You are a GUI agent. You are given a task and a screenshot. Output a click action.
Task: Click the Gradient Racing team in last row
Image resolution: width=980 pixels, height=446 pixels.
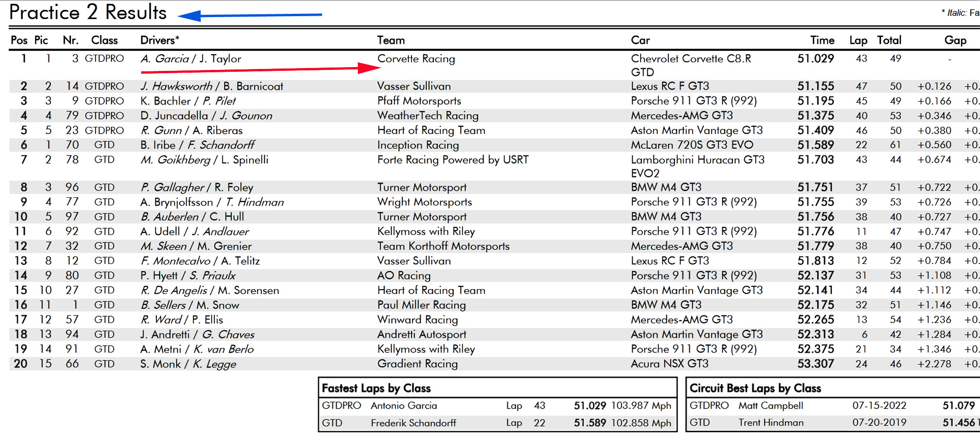pos(417,364)
